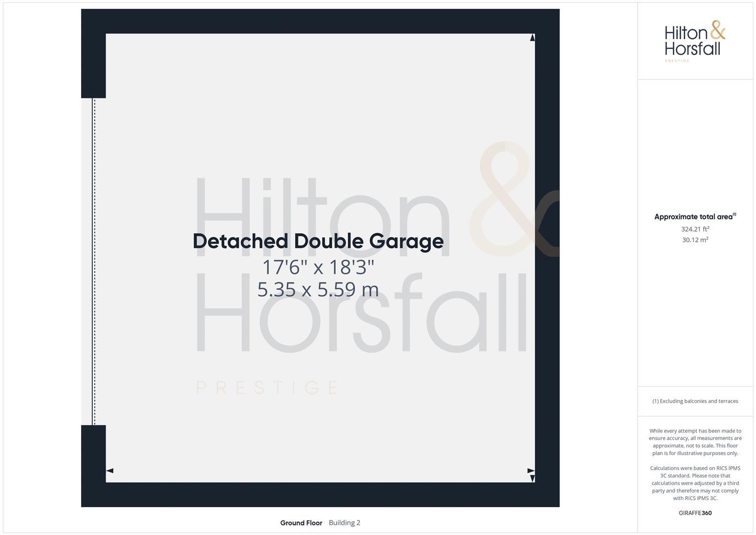Select the 30.12 m² area value
Viewport: 756px width, 535px height.
click(695, 240)
